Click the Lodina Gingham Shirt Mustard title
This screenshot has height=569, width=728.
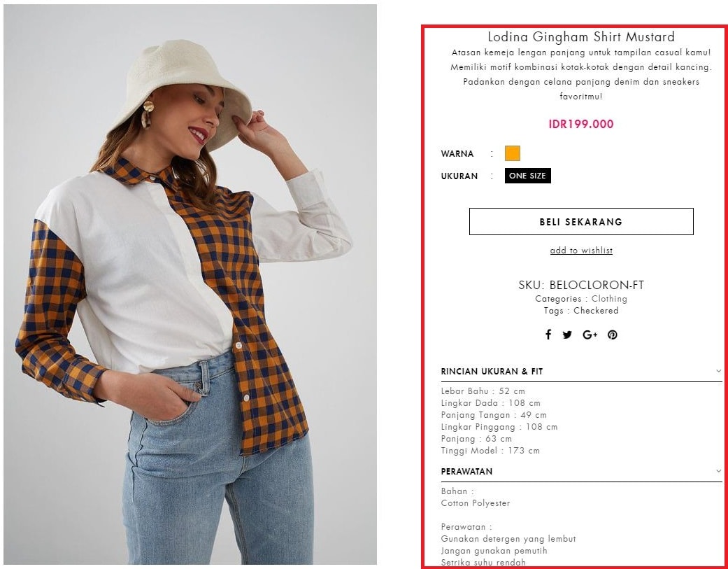581,36
